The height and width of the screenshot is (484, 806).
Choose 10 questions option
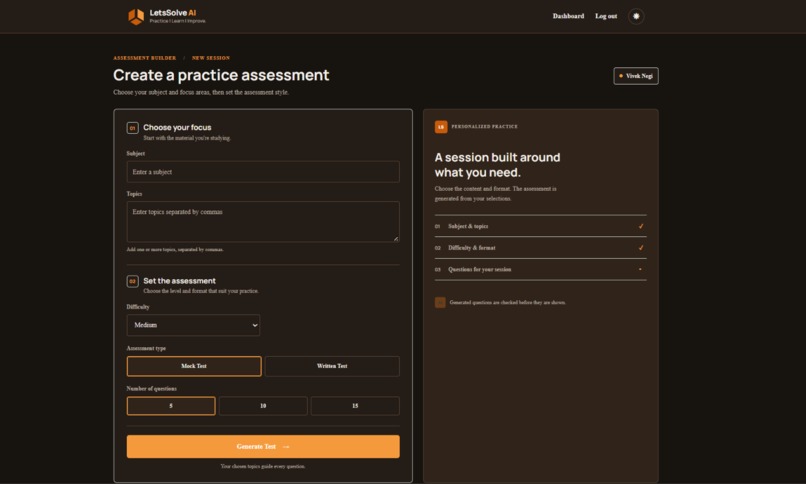point(263,406)
